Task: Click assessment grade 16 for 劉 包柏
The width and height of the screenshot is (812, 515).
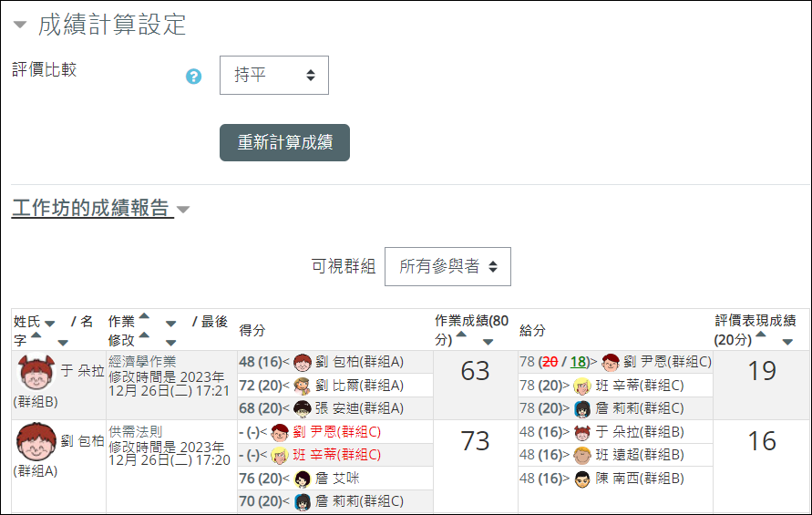Action: click(762, 441)
